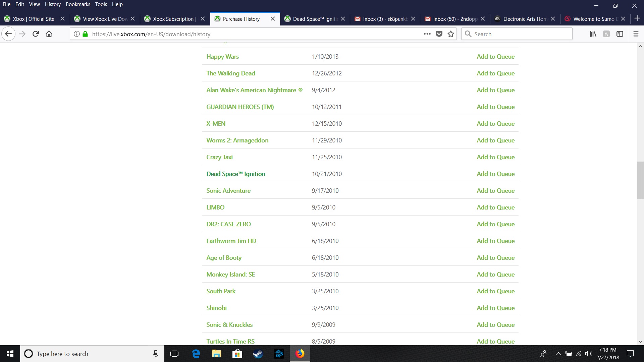This screenshot has height=362, width=644.
Task: Open Windows Start menu
Action: pyautogui.click(x=10, y=354)
